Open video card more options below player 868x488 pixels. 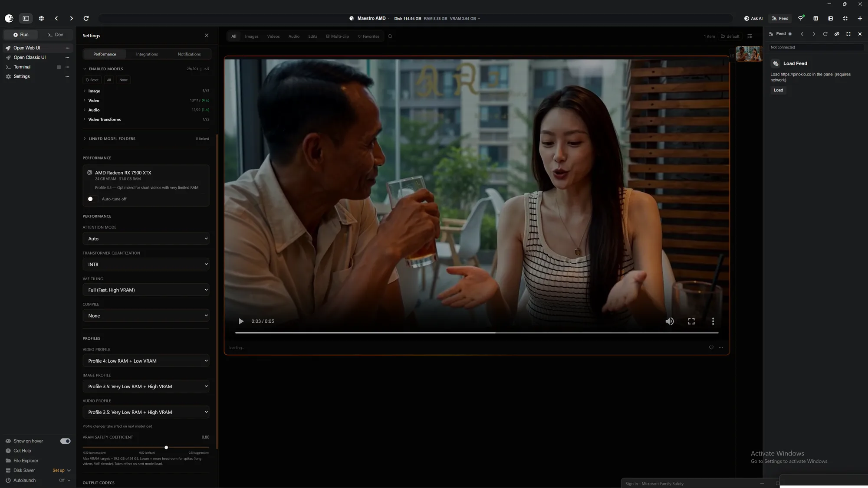pyautogui.click(x=721, y=347)
